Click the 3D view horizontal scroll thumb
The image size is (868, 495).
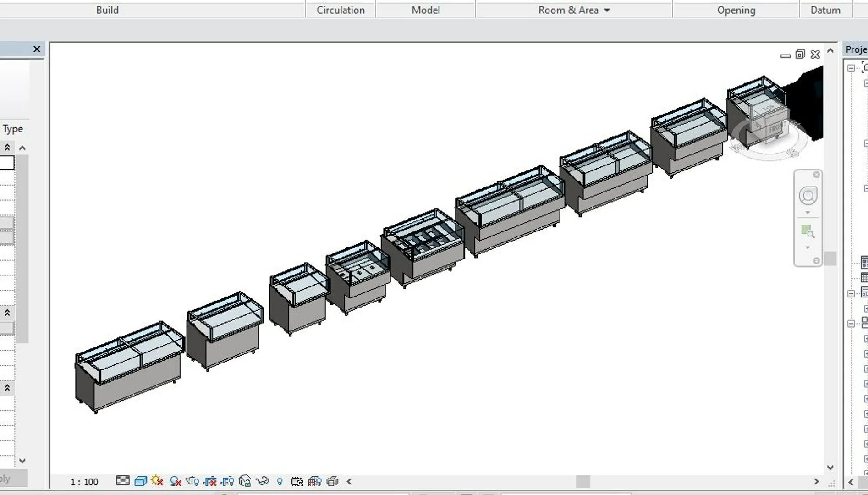[583, 481]
